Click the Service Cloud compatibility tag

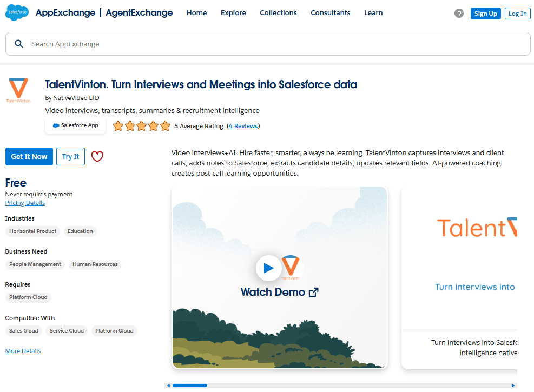[x=67, y=331]
